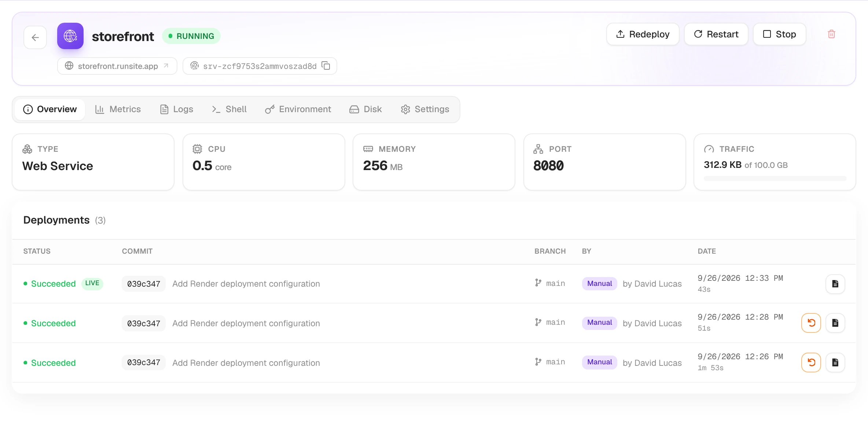This screenshot has width=868, height=423.
Task: Click the Web Service type value
Action: tap(58, 166)
